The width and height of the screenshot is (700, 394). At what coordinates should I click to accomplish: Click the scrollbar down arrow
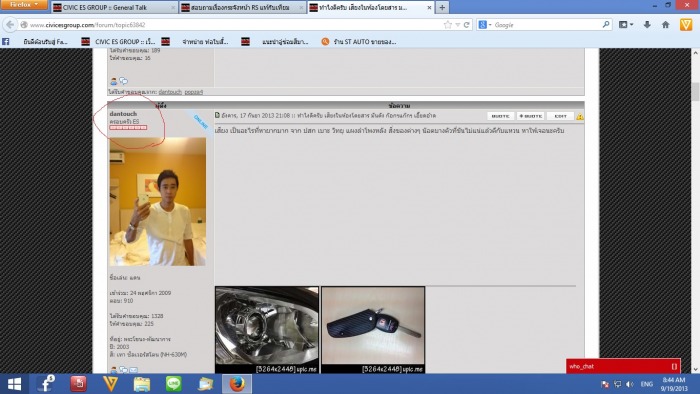(x=695, y=369)
